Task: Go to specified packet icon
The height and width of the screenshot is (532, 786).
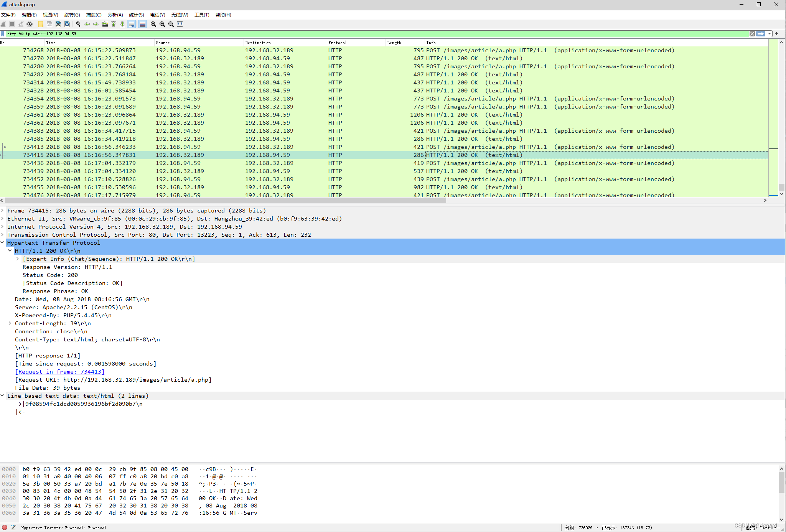Action: 105,24
